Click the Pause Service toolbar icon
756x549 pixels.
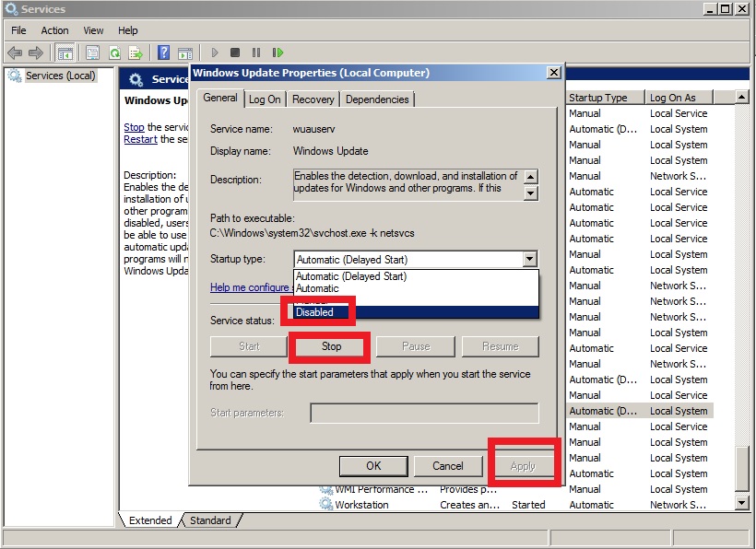coord(256,53)
